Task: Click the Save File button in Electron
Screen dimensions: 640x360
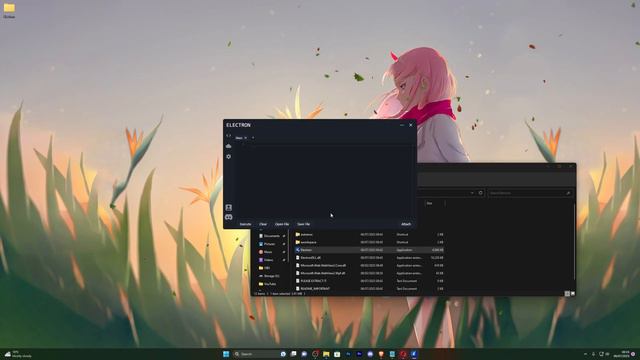Action: pos(303,224)
